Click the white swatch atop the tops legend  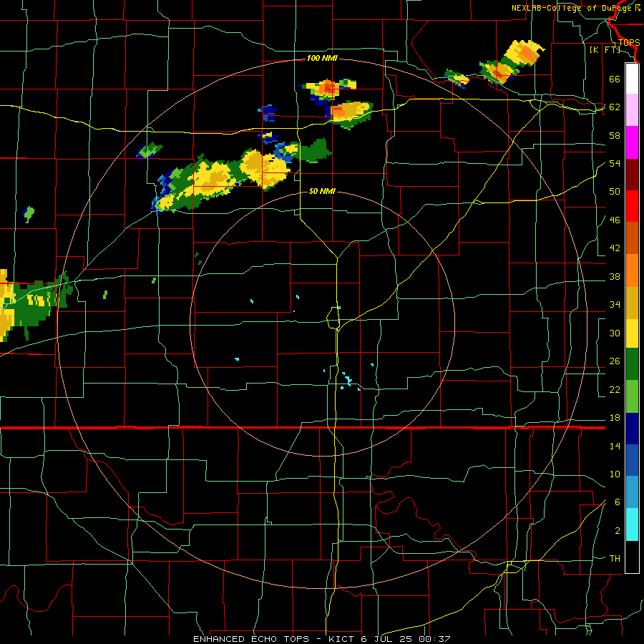click(632, 79)
